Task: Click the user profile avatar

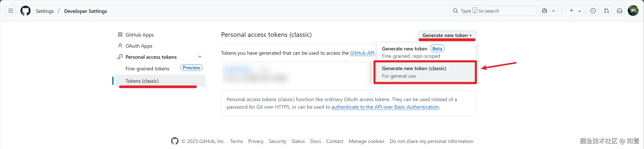Action: 633,11
